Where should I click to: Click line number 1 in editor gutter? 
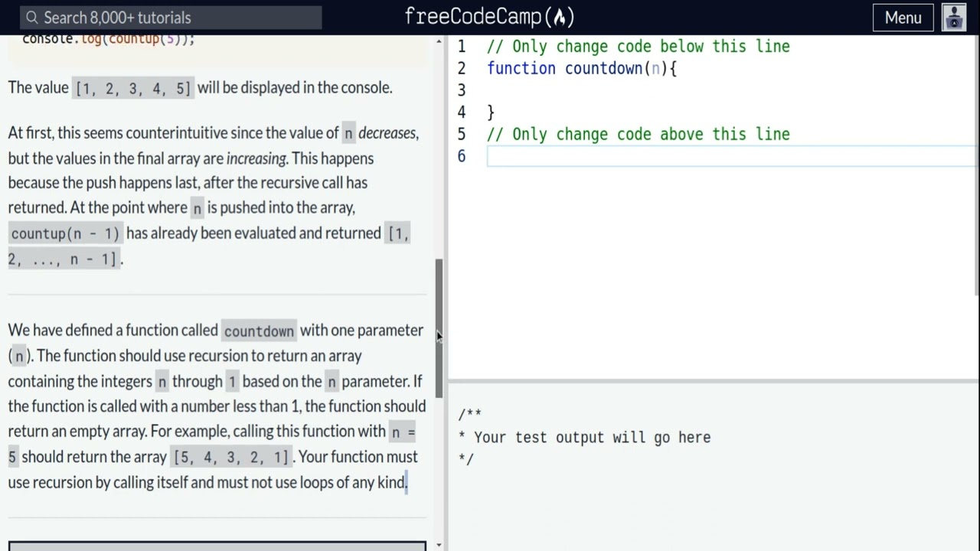point(461,46)
